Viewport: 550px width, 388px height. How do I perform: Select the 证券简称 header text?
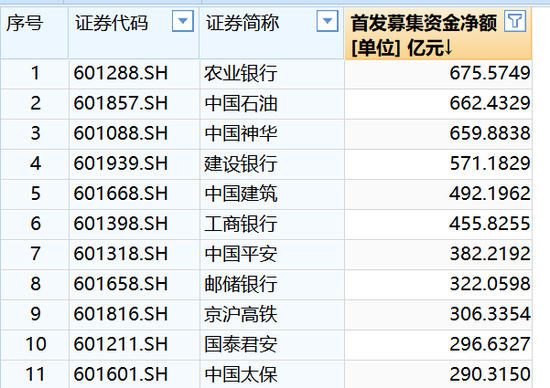[x=242, y=24]
